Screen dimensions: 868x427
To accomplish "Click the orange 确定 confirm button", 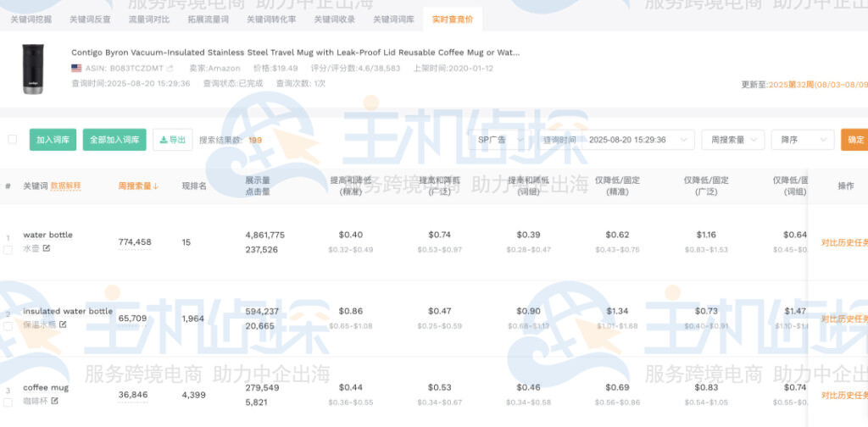I will tap(855, 140).
